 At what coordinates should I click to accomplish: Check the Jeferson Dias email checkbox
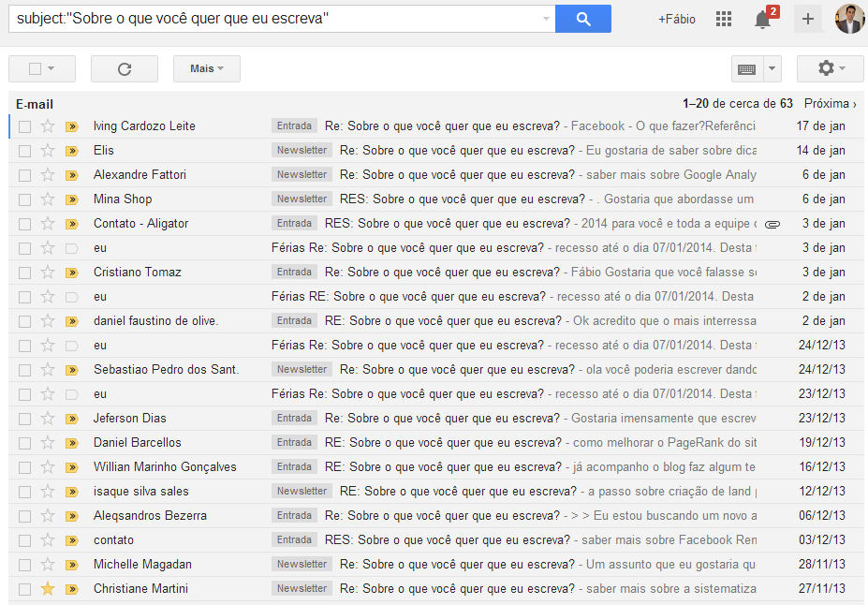click(x=25, y=419)
